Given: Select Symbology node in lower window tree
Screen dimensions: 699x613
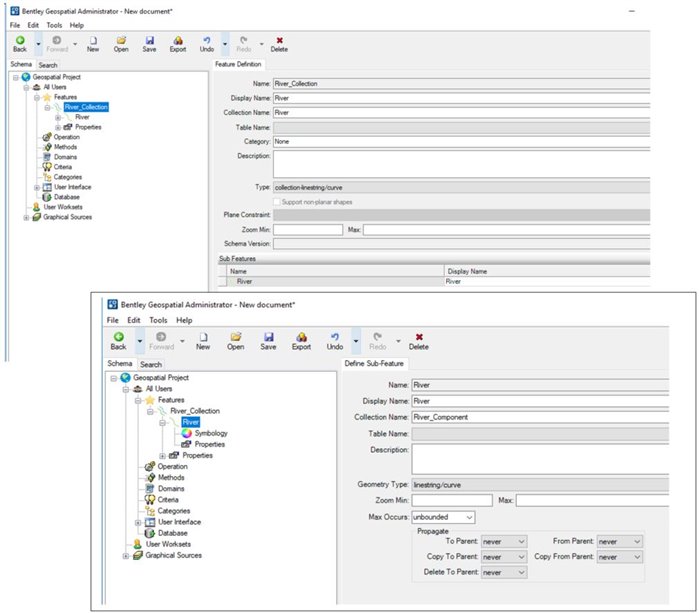Looking at the screenshot, I should click(211, 433).
